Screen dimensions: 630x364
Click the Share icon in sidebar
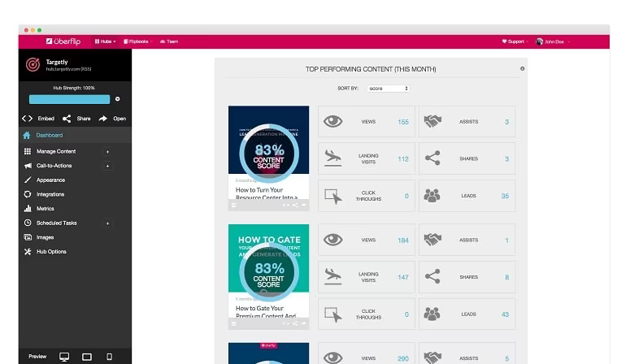(x=67, y=119)
